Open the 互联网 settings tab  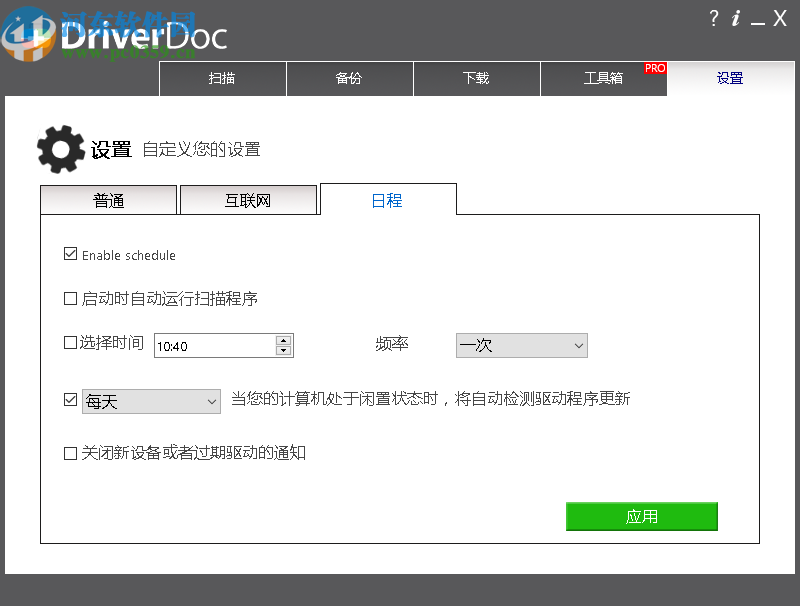coord(247,200)
